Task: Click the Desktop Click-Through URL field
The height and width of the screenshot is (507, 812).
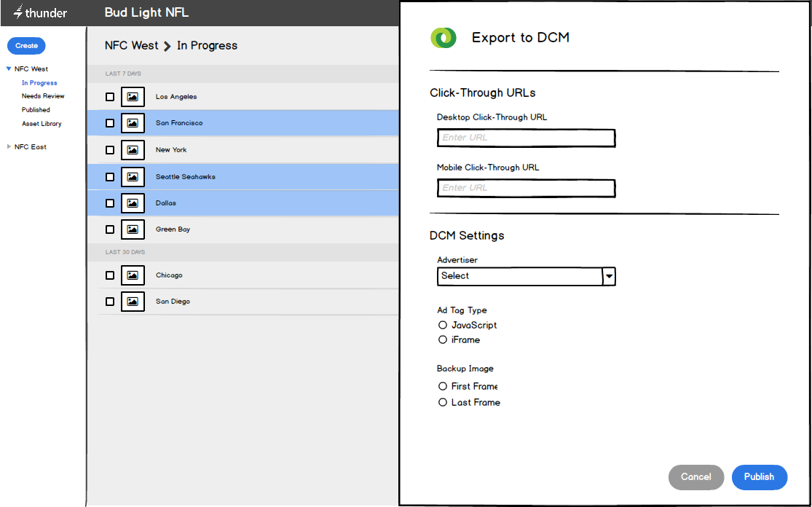Action: [x=526, y=138]
